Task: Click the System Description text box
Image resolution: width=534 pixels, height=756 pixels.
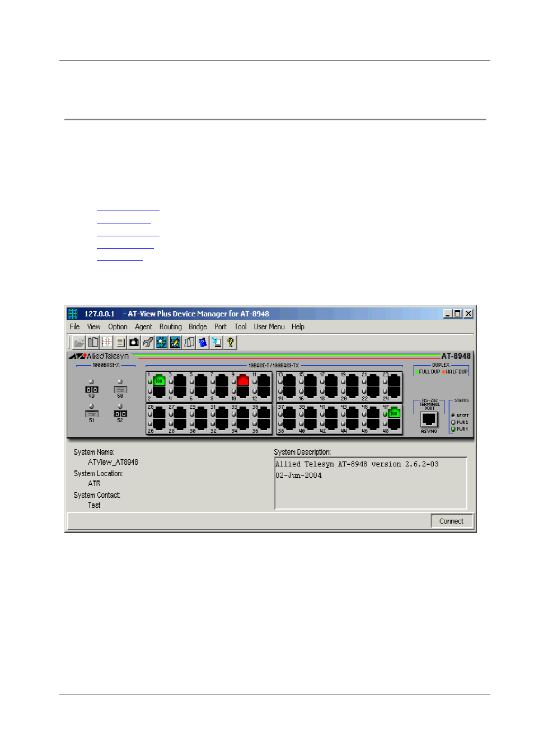Action: click(371, 483)
